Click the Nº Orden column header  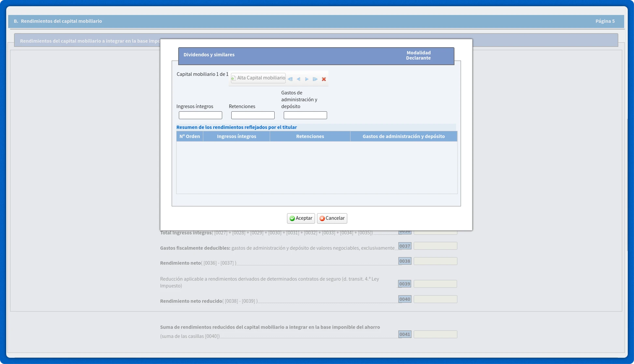[x=190, y=136]
